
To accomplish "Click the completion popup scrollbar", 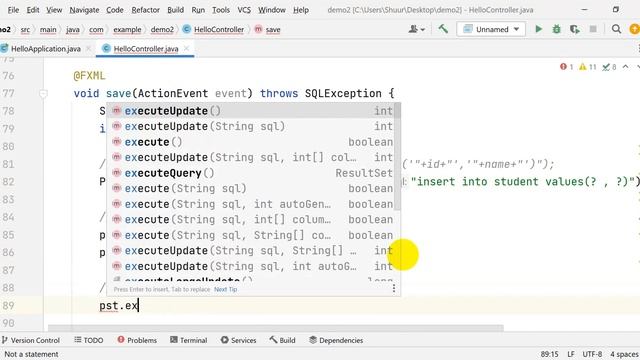I will pos(398,157).
